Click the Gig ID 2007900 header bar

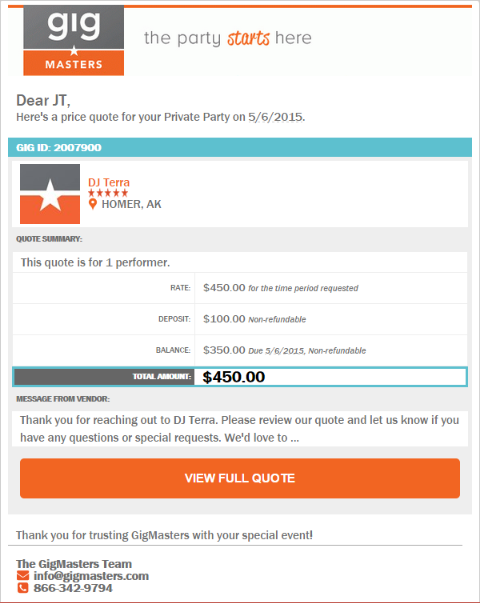pyautogui.click(x=240, y=147)
